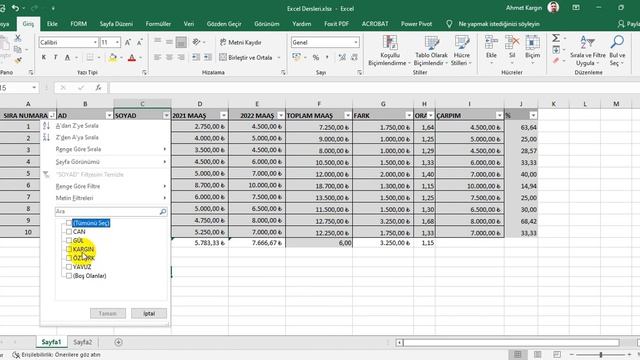640x360 pixels.
Task: Click Metni Kaydır wrap text
Action: 240,42
